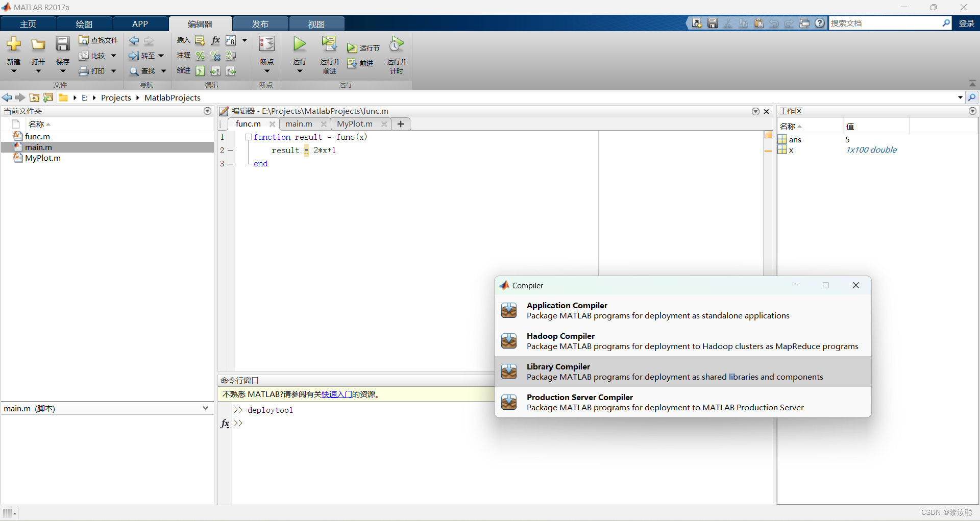Click the increase indent icon

pyautogui.click(x=215, y=71)
